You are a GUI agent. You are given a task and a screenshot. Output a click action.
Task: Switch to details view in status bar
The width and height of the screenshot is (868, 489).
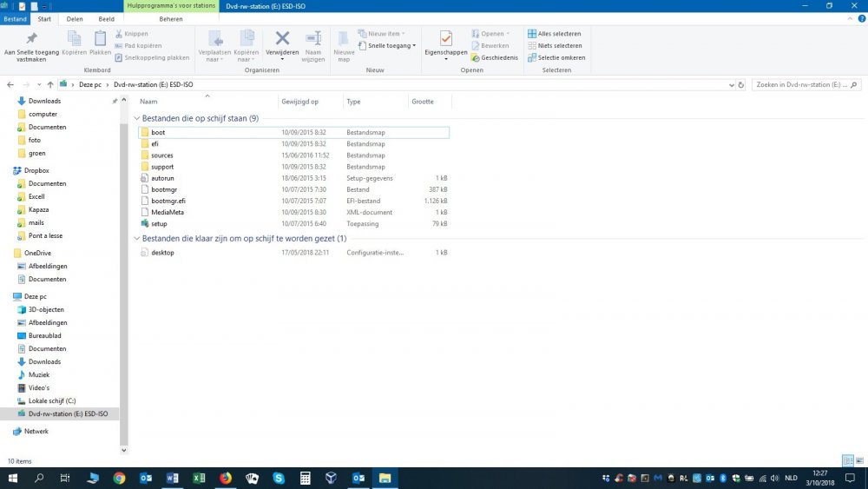(x=847, y=461)
